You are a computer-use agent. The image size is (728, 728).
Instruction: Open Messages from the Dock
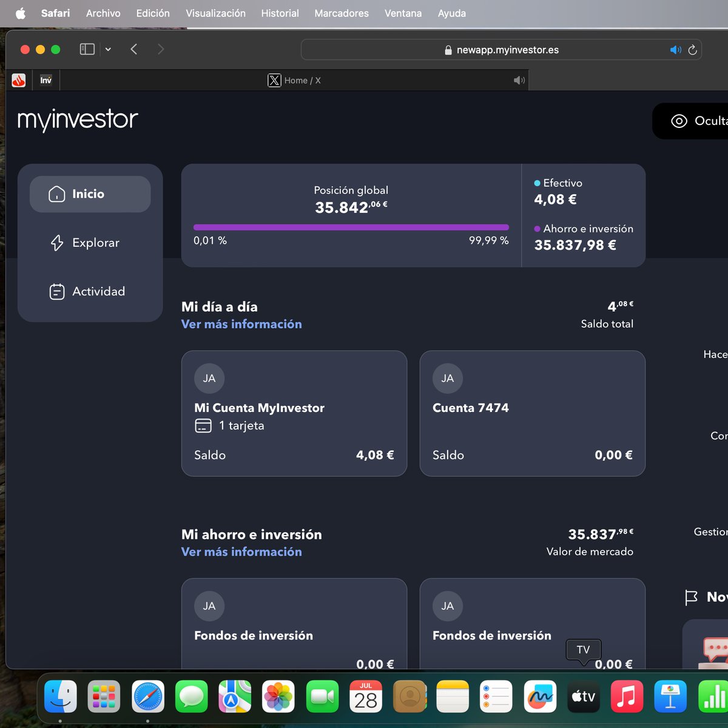pyautogui.click(x=192, y=696)
